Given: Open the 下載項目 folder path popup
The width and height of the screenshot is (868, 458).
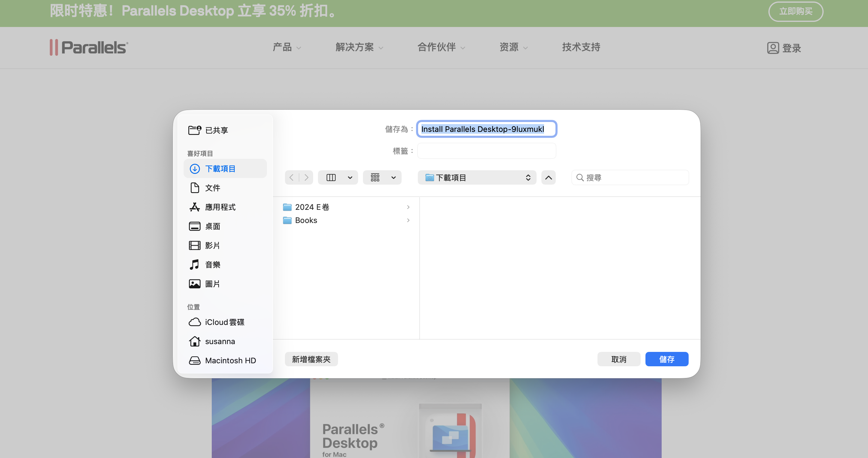Looking at the screenshot, I should pos(477,177).
